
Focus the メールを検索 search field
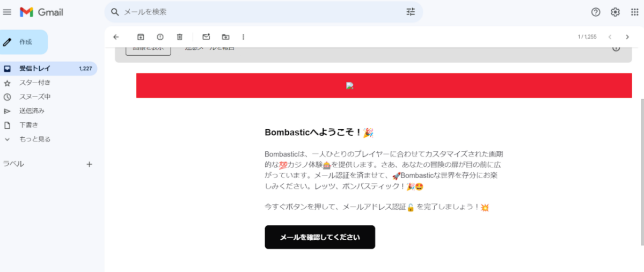click(x=263, y=12)
